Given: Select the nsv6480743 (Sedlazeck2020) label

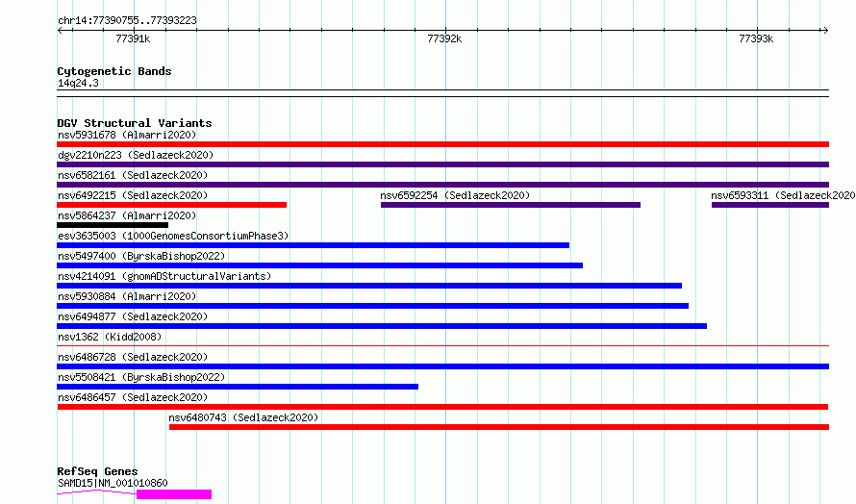Looking at the screenshot, I should (243, 417).
